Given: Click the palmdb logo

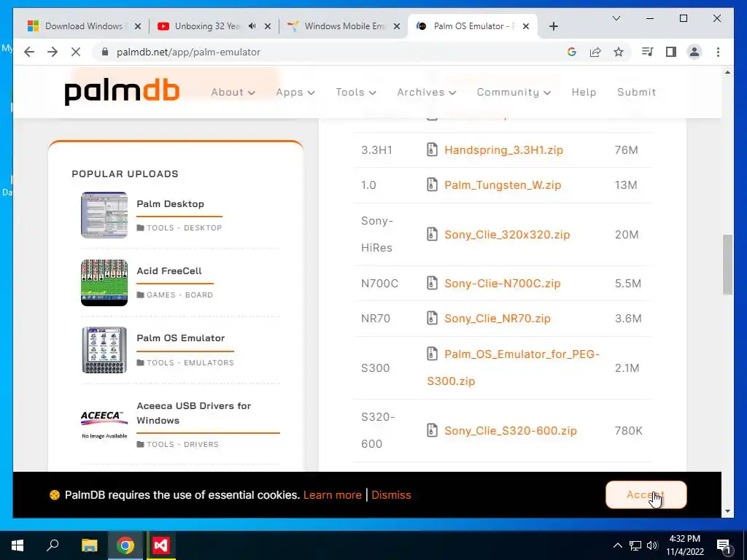Looking at the screenshot, I should coord(122,92).
